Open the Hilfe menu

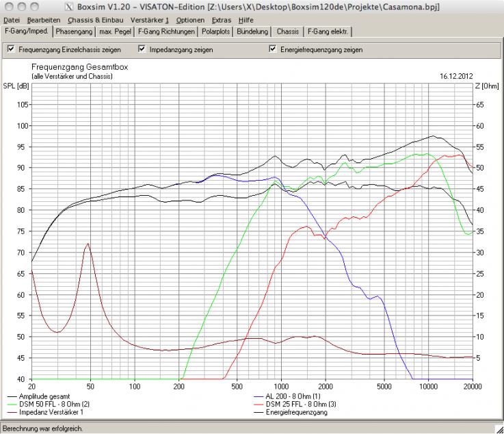pos(246,20)
